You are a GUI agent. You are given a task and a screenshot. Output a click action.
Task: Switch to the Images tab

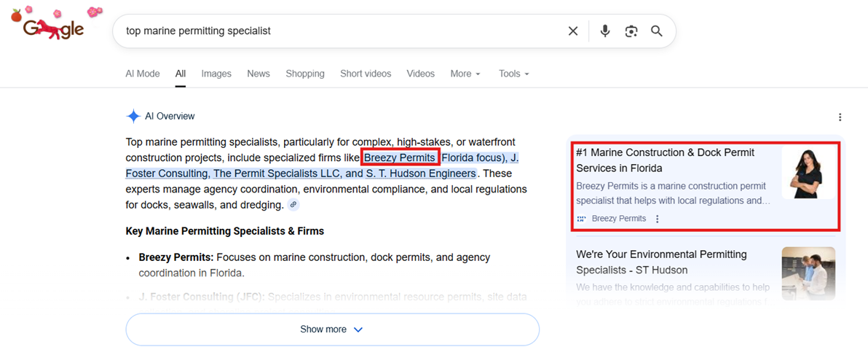pyautogui.click(x=216, y=74)
